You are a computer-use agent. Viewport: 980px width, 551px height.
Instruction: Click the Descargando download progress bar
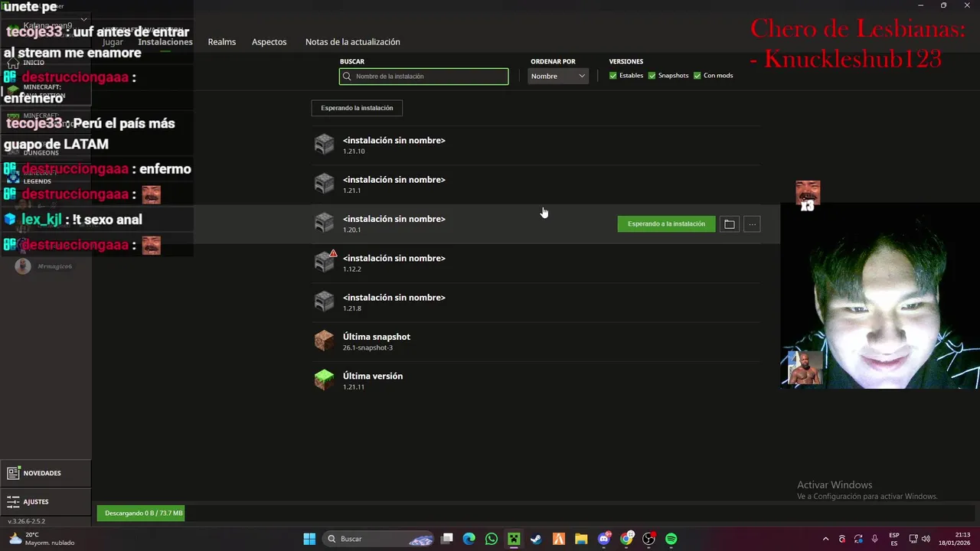tap(141, 513)
